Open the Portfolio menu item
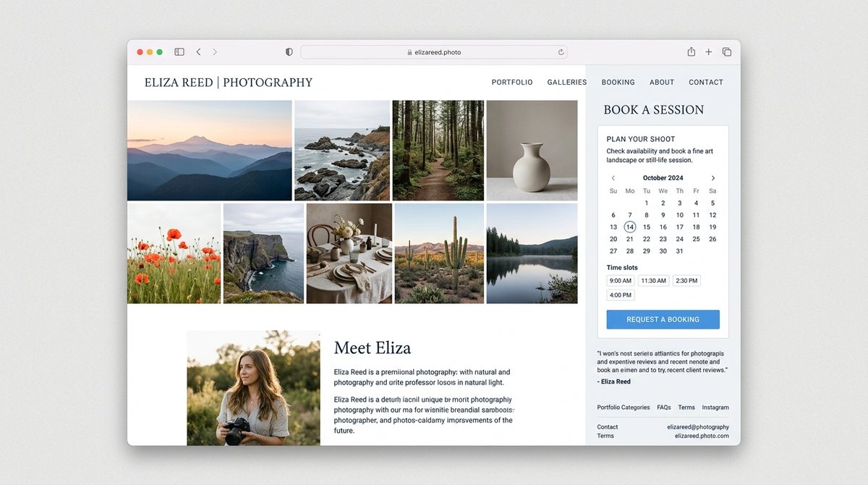The height and width of the screenshot is (485, 868). [x=512, y=83]
